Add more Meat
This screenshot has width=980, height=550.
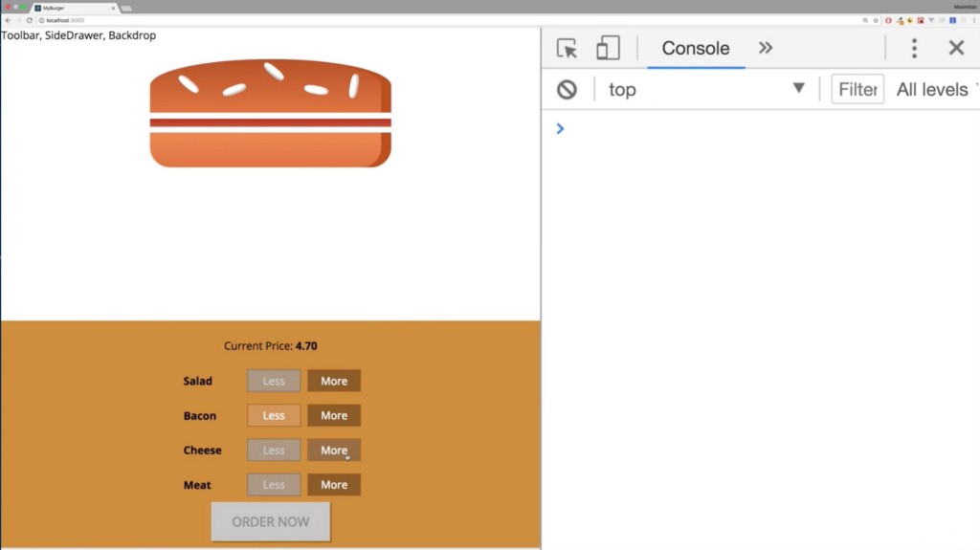pos(334,484)
